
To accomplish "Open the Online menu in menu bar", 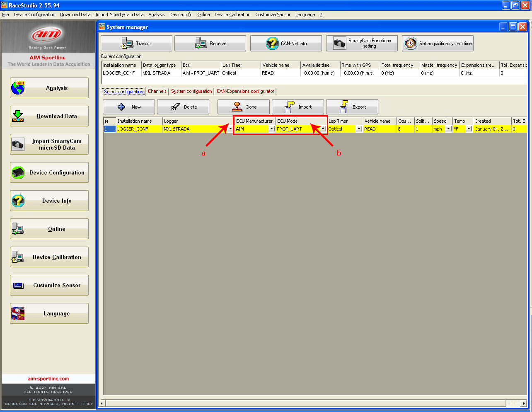I will pyautogui.click(x=203, y=15).
